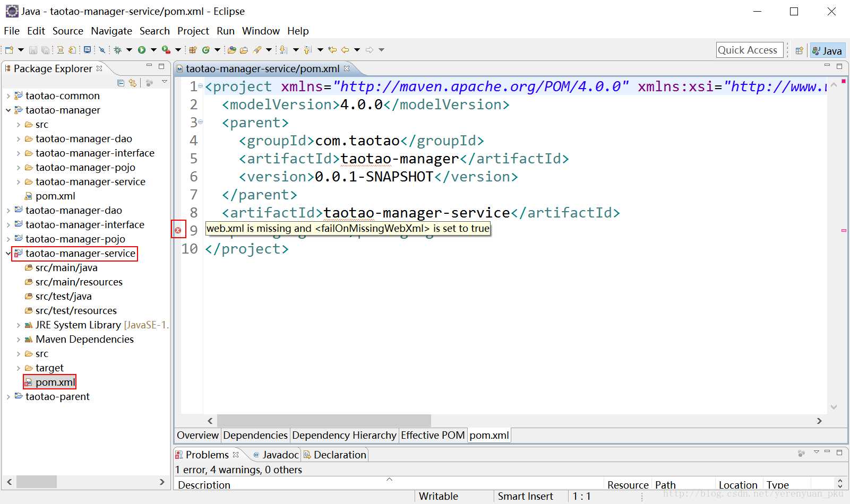This screenshot has height=504, width=850.
Task: Click the Last Edit Location icon
Action: (332, 50)
